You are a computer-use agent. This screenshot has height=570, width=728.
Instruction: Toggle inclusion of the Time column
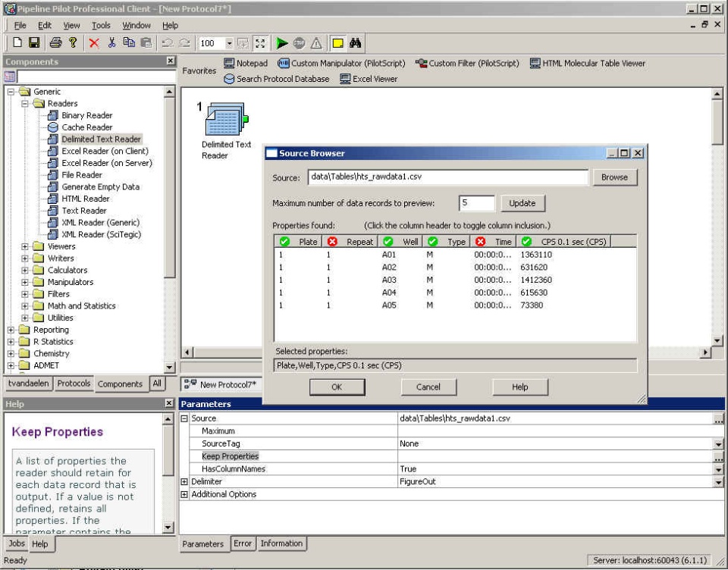(x=494, y=241)
